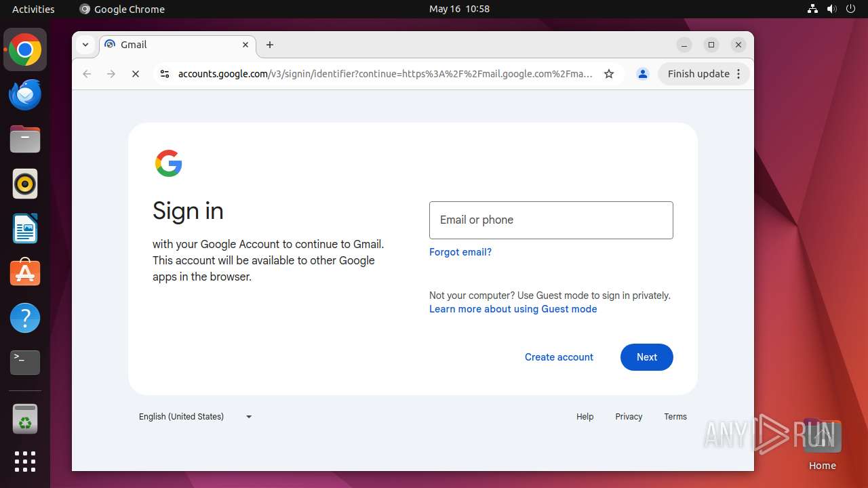Open Chrome three-dot menu
Viewport: 868px width, 488px height.
coord(739,74)
